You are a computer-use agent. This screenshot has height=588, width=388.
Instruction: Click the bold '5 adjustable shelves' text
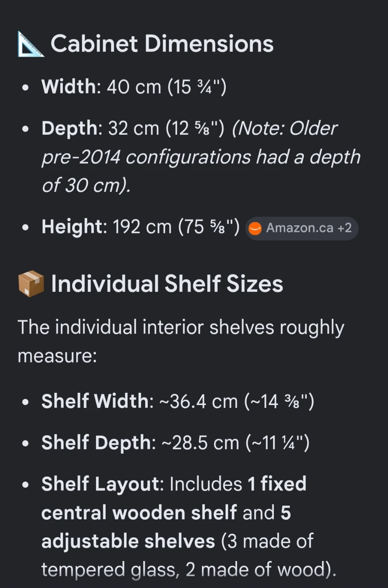coord(166,527)
